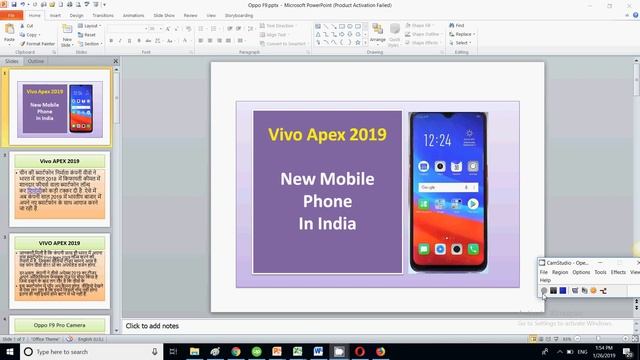
Task: Switch to Reading view in status bar
Action: 548,339
